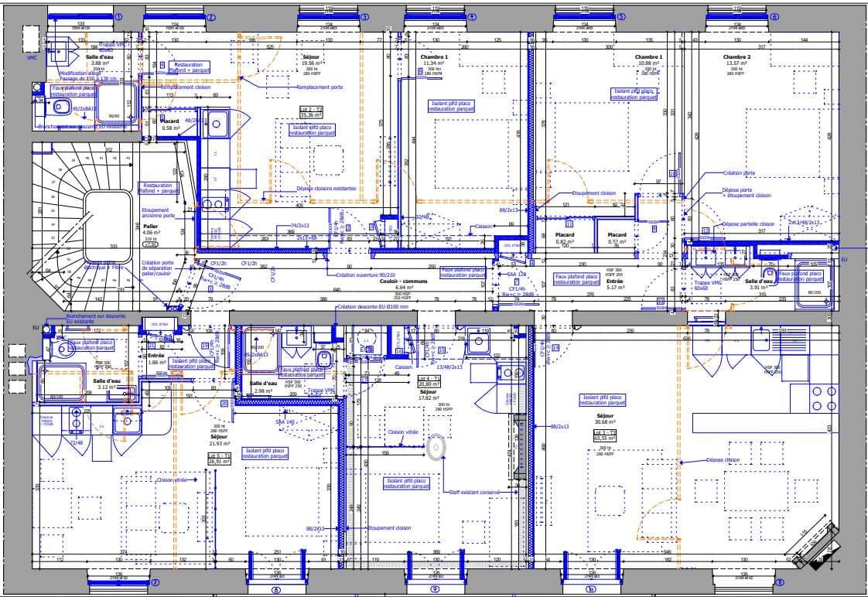Select the 'Lot 4 - T1 20.80 m²' tag
Viewport: 868px width, 597px height.
[x=429, y=380]
